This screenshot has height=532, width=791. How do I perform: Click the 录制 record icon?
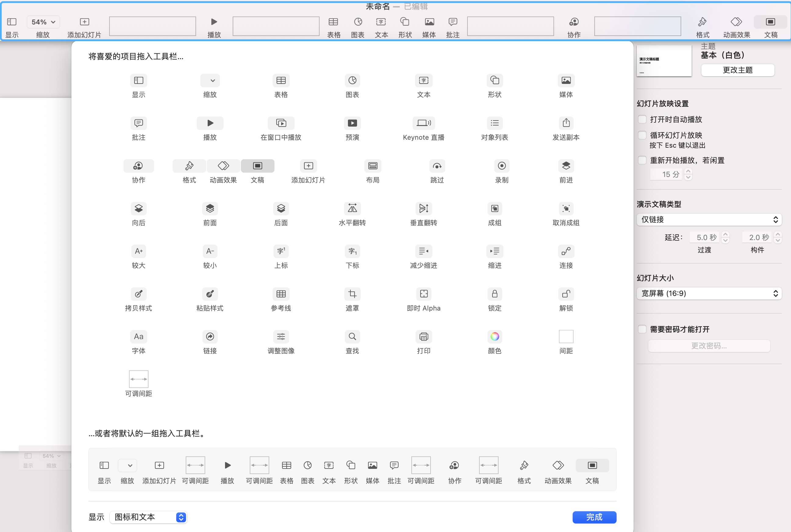pos(501,166)
